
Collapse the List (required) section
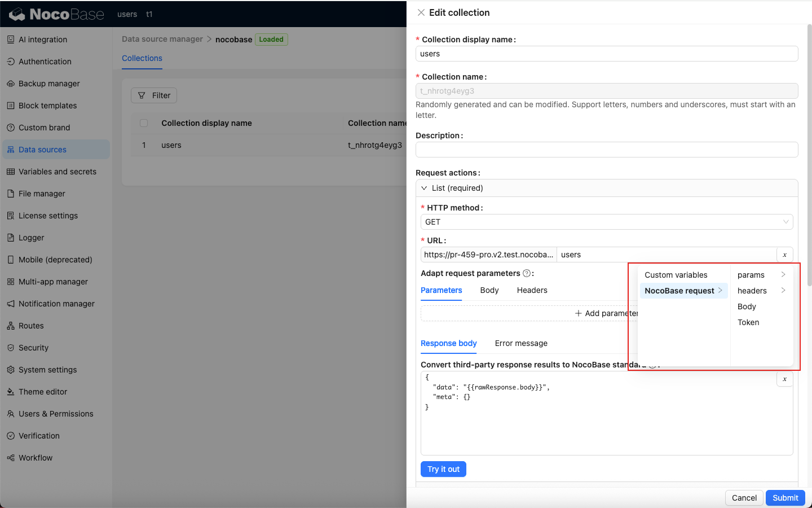click(425, 188)
